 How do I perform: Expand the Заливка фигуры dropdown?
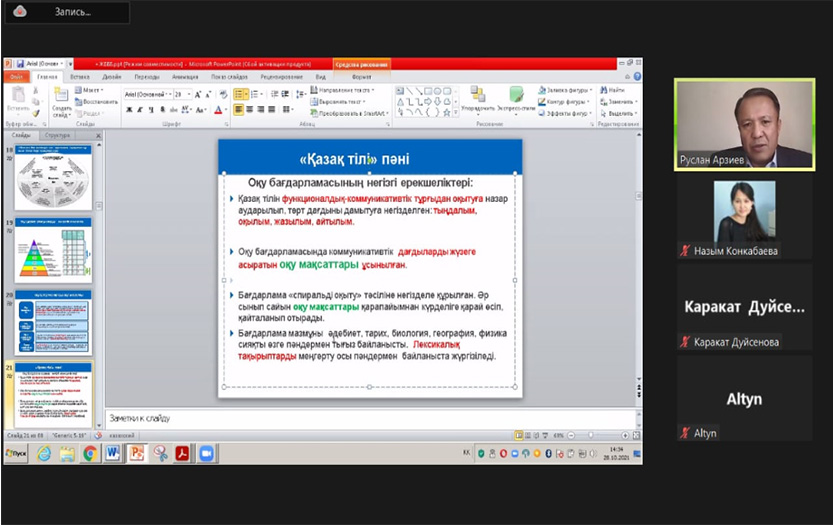pos(591,90)
